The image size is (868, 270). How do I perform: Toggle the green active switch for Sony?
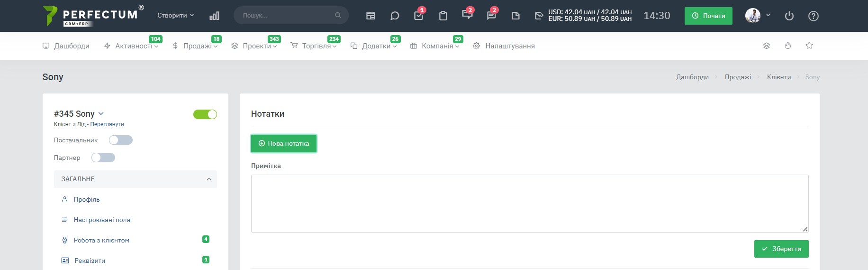(205, 114)
